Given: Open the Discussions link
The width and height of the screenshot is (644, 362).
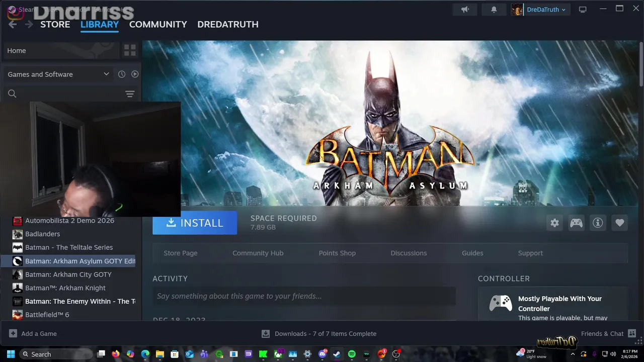Looking at the screenshot, I should (409, 253).
